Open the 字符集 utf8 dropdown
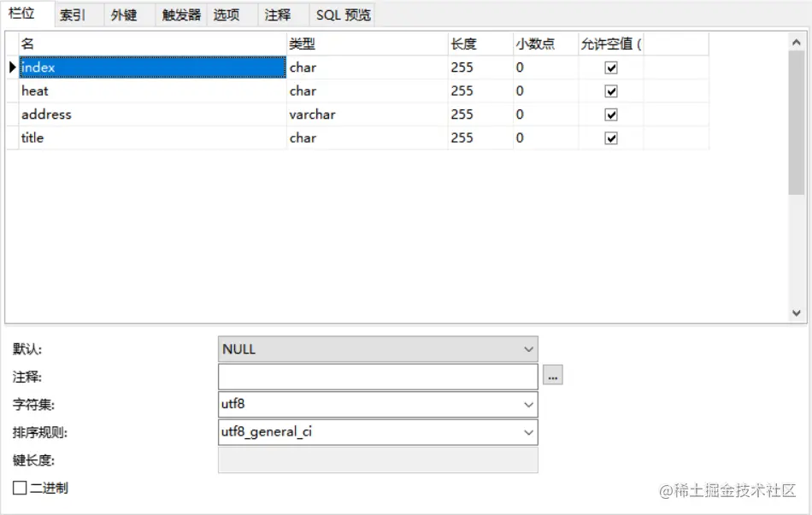812x515 pixels. tap(378, 404)
